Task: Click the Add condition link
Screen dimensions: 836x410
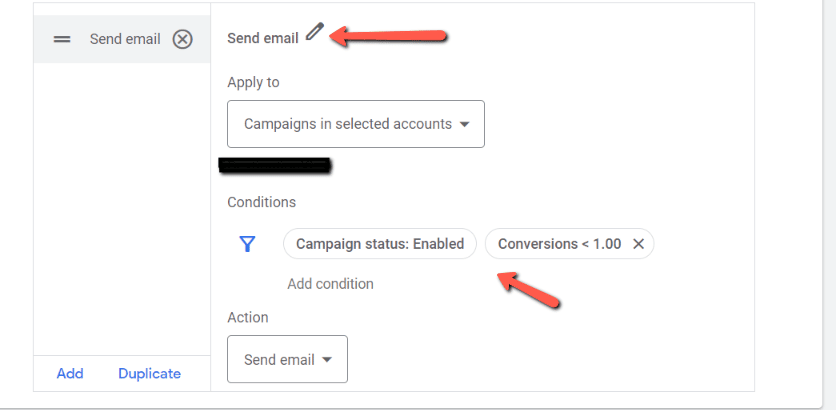Action: pos(330,284)
